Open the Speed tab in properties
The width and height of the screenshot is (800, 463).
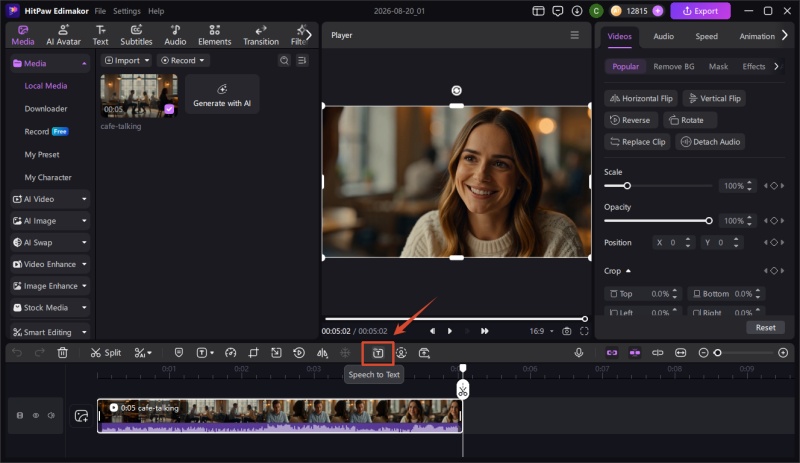coord(706,36)
